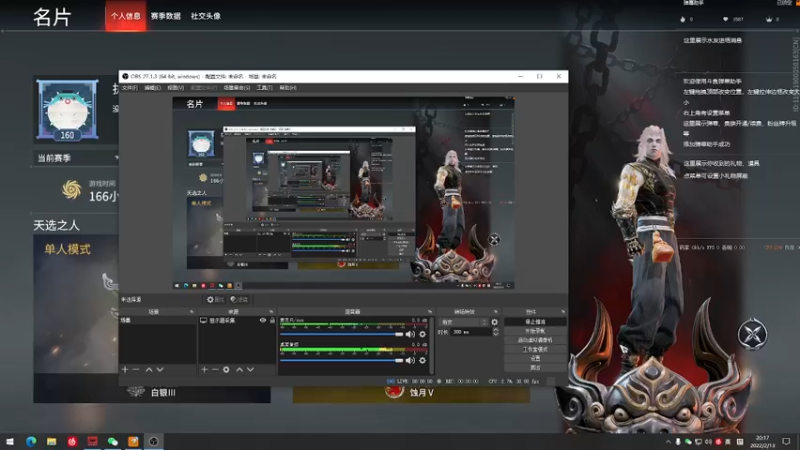The height and width of the screenshot is (450, 800).
Task: Open WeChat from the taskbar
Action: pyautogui.click(x=113, y=441)
